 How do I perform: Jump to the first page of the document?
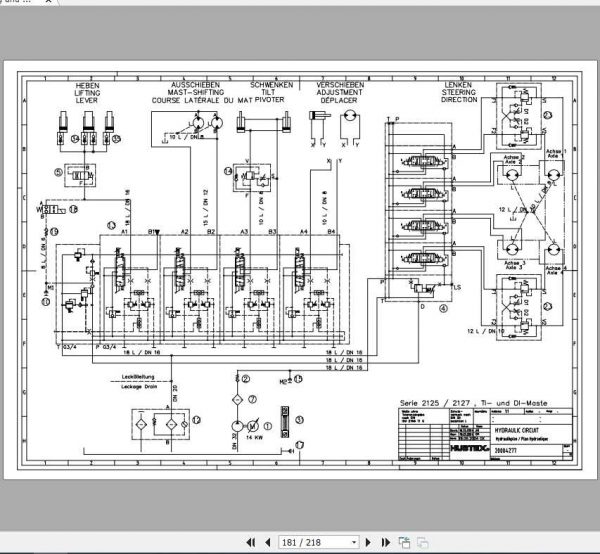[251, 542]
